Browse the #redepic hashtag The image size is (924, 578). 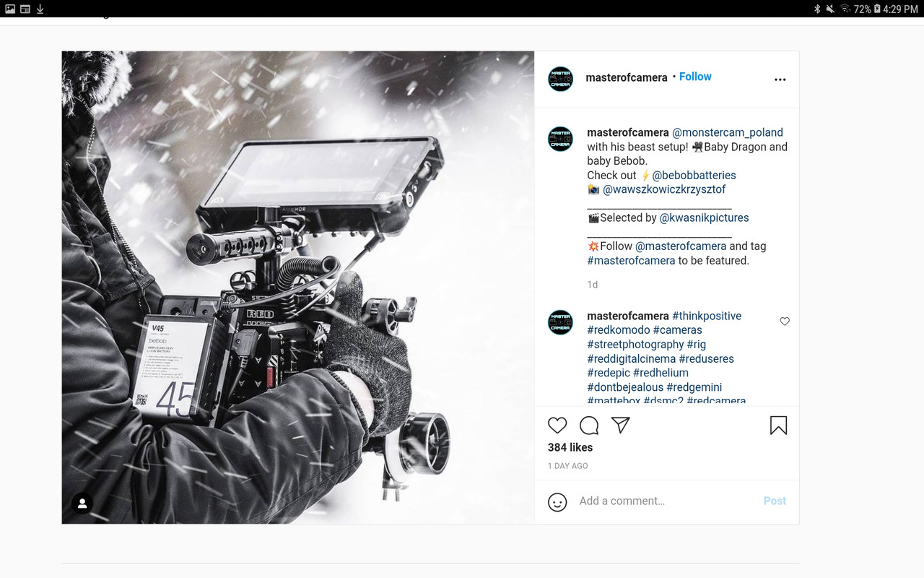click(609, 373)
